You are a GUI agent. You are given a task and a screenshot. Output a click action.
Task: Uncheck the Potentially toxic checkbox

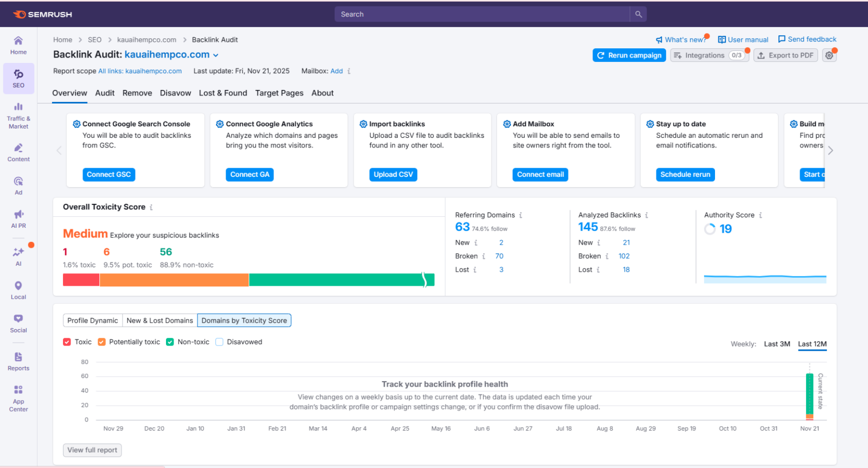click(101, 342)
